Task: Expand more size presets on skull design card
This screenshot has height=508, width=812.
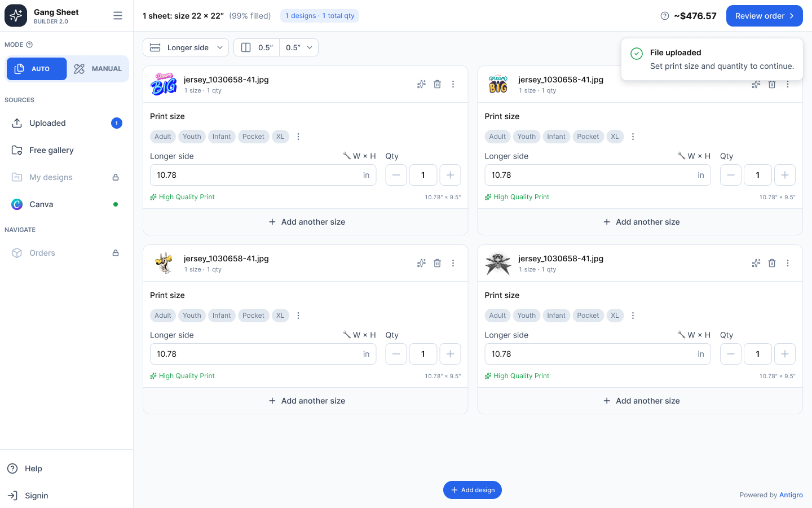Action: 633,316
